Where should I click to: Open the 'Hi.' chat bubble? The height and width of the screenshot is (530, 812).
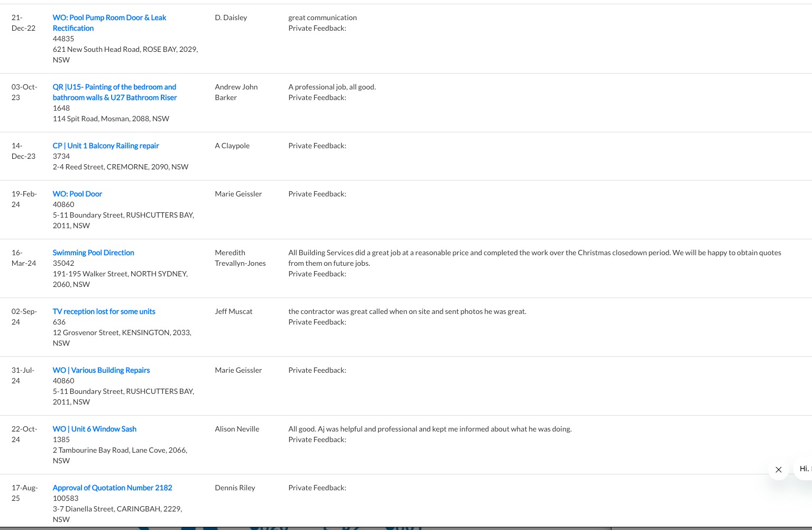[804, 469]
